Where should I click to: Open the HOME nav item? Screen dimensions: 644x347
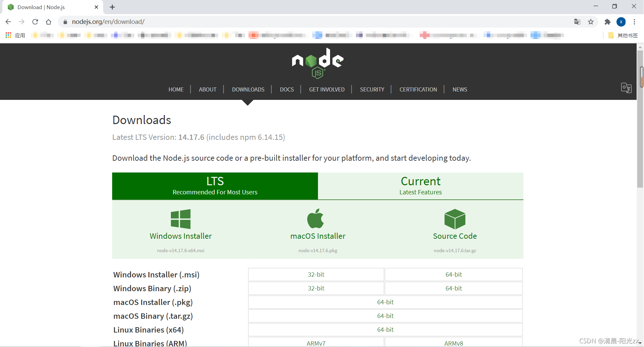coord(176,89)
